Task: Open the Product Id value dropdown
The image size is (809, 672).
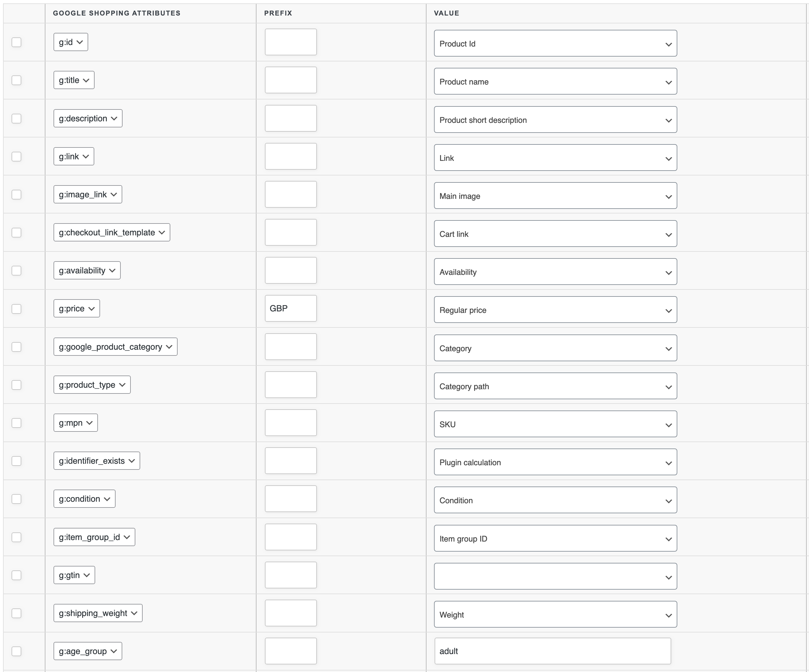Action: (555, 43)
